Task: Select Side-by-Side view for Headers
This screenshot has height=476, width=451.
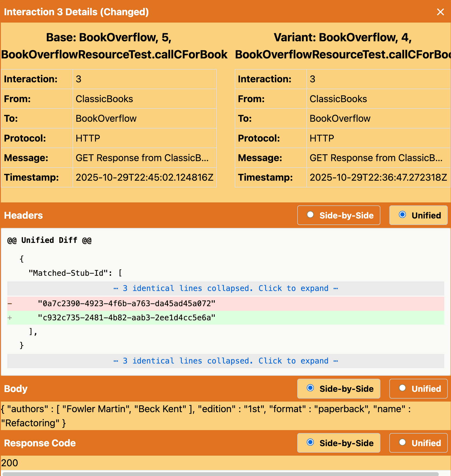Action: click(339, 215)
